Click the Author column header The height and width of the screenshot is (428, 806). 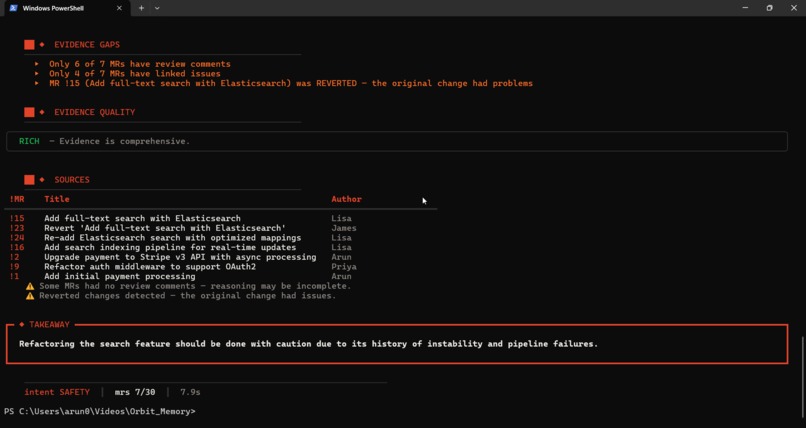point(346,199)
